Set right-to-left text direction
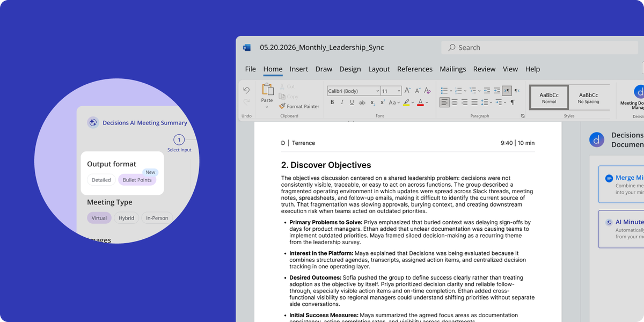 [x=517, y=91]
